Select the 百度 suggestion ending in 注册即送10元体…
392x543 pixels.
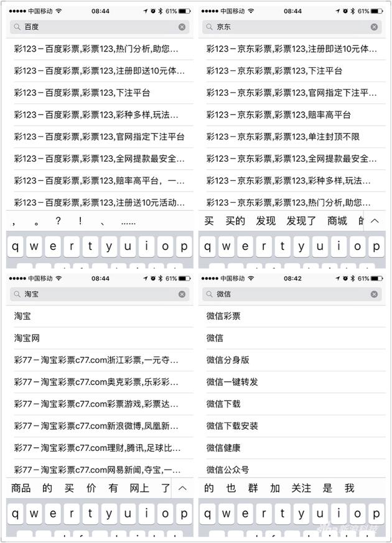click(x=100, y=71)
